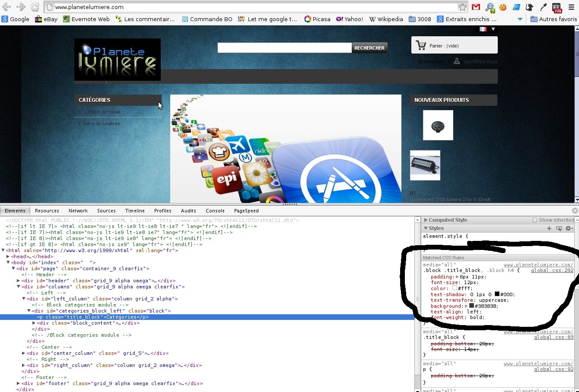Viewport: 579px width, 392px height.
Task: Reload the page with refresh icon
Action: click(35, 7)
